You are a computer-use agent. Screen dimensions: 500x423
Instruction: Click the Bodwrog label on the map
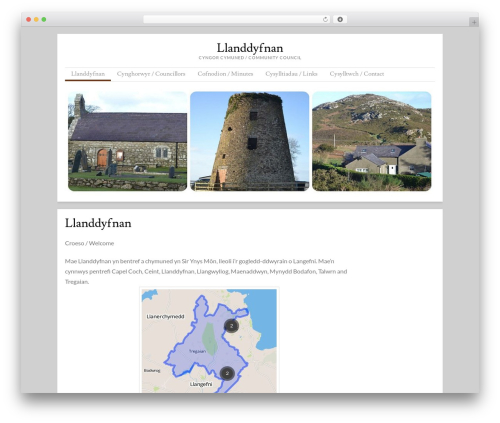(x=152, y=370)
